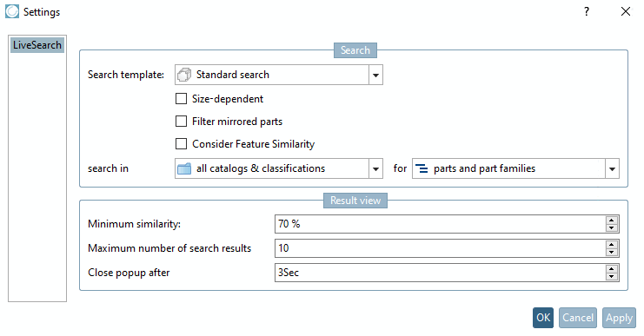This screenshot has height=336, width=644.
Task: Click the Apply button
Action: pyautogui.click(x=619, y=318)
